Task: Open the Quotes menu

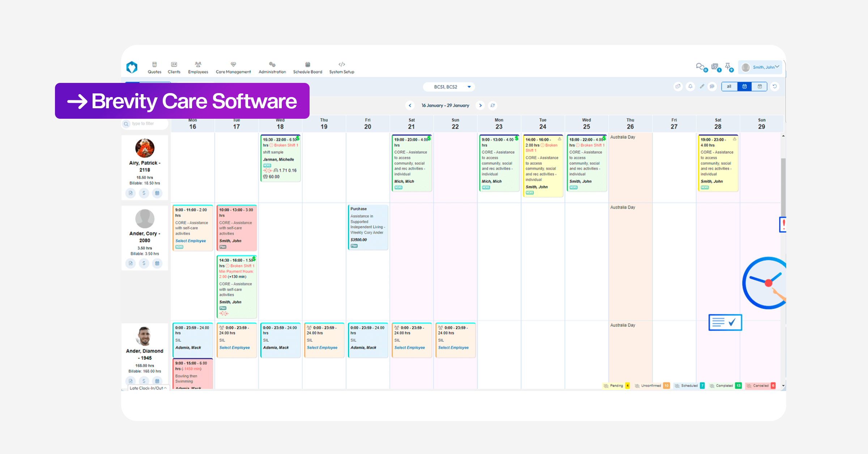Action: (x=154, y=68)
